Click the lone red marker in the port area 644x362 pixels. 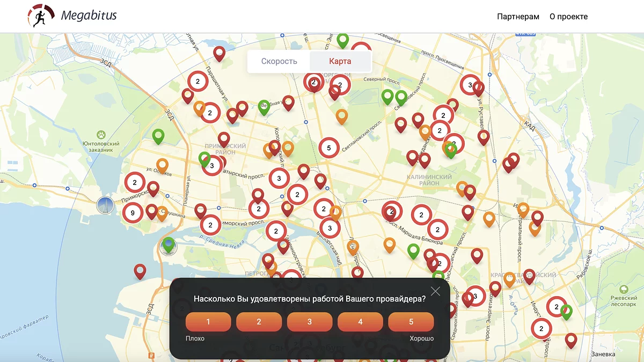tap(140, 271)
